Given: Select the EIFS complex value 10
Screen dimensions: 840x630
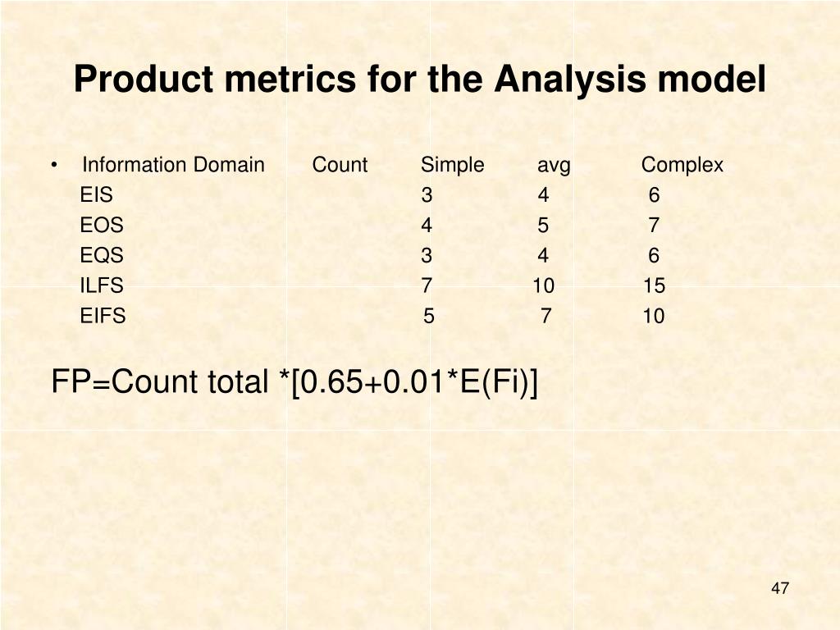Looking at the screenshot, I should click(654, 316).
